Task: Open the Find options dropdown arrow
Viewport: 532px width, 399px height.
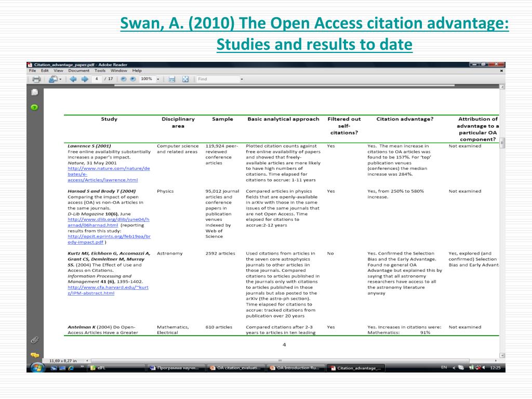Action: [242, 79]
